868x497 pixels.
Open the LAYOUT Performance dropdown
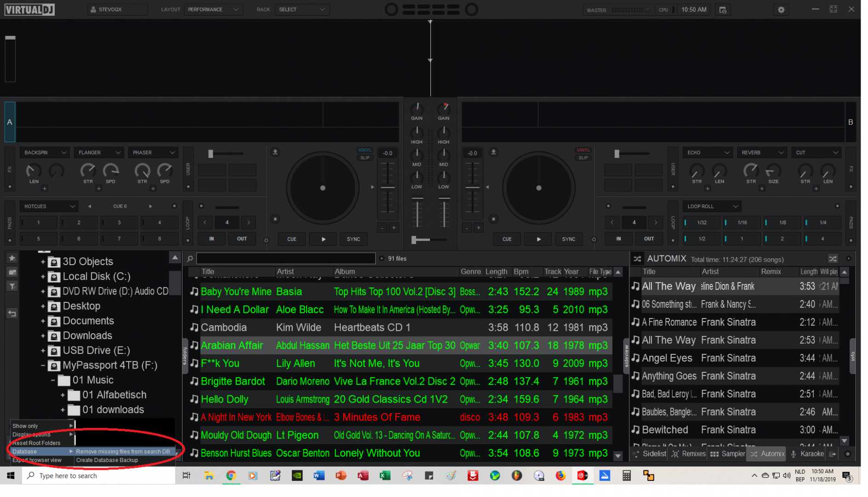213,10
